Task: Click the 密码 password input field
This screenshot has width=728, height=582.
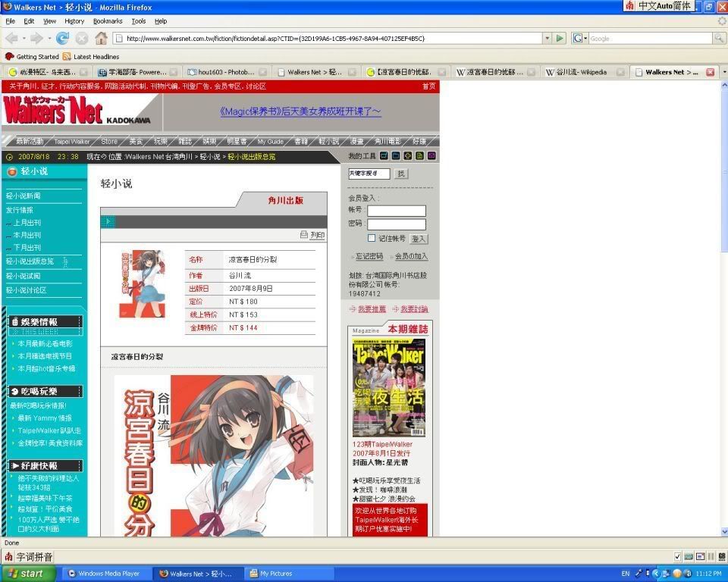Action: [x=397, y=224]
